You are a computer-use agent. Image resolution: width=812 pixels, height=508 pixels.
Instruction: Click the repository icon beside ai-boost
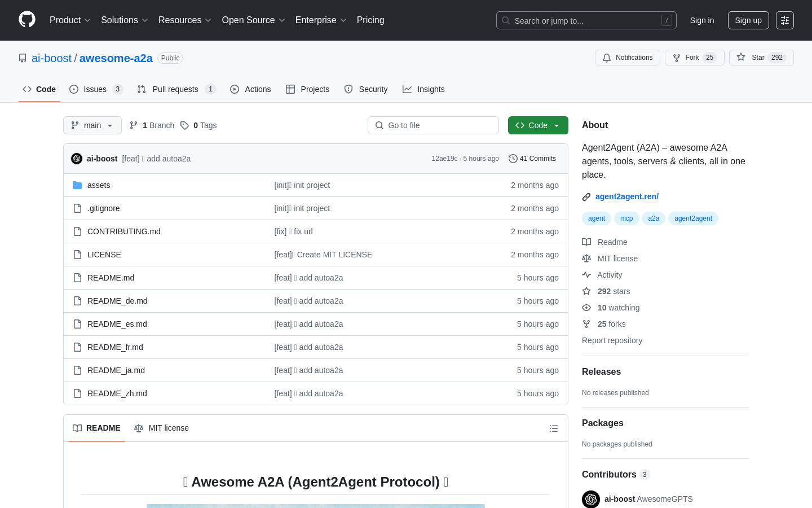(x=23, y=58)
